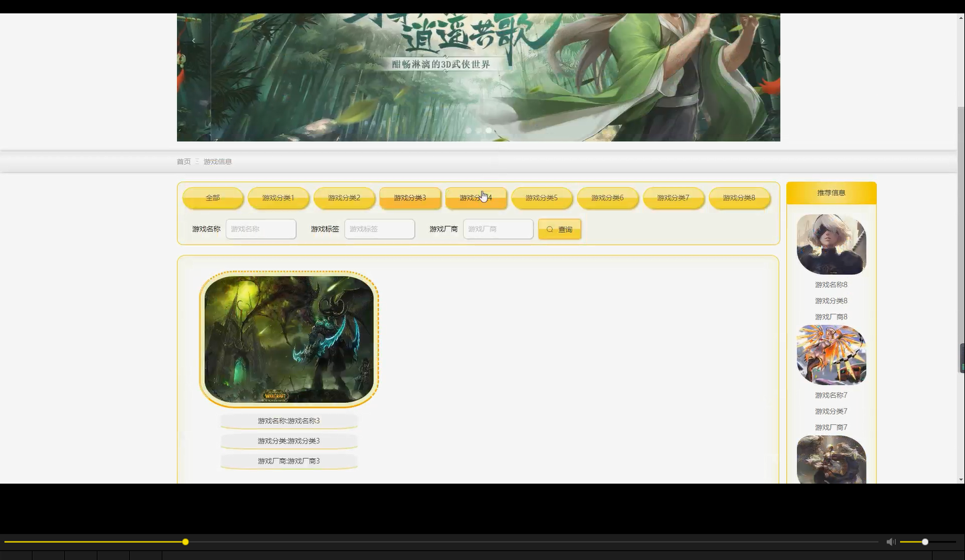Viewport: 965px width, 560px height.
Task: Go to 首页 via breadcrumb link
Action: [x=183, y=162]
